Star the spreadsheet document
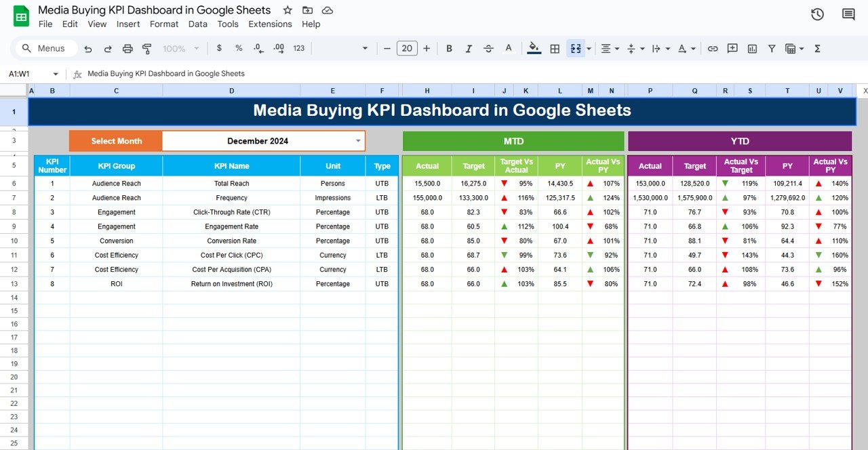 [288, 10]
